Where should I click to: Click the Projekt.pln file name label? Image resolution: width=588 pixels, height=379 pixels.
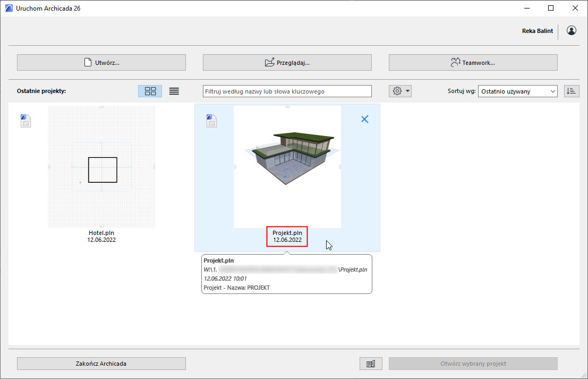coord(287,233)
